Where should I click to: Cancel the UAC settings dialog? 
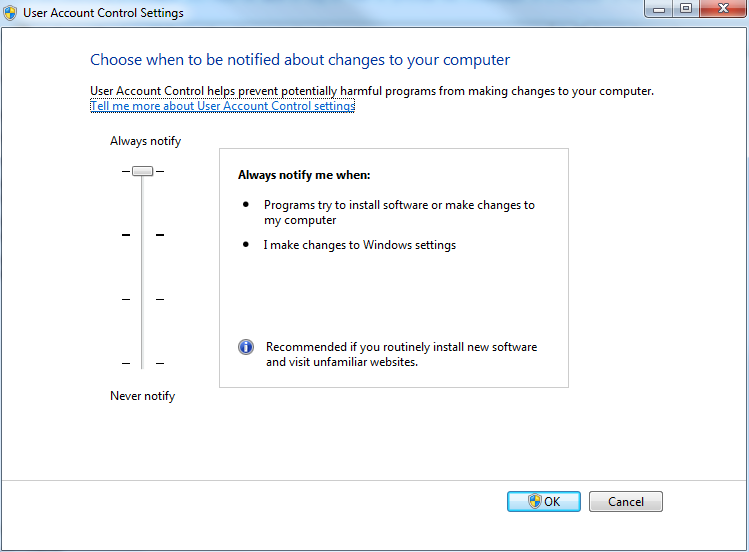[x=626, y=501]
